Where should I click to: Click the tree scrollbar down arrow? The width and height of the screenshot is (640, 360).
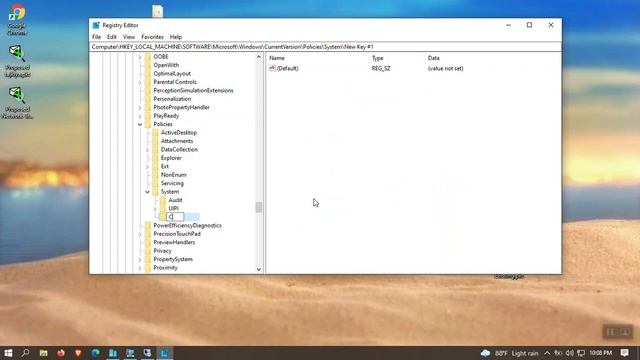click(x=259, y=269)
